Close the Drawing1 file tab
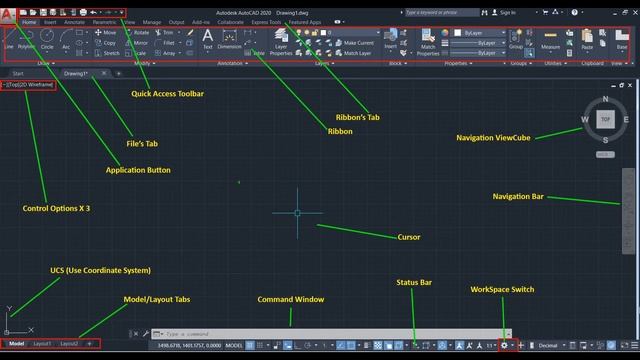This screenshot has width=640, height=360. (x=104, y=73)
